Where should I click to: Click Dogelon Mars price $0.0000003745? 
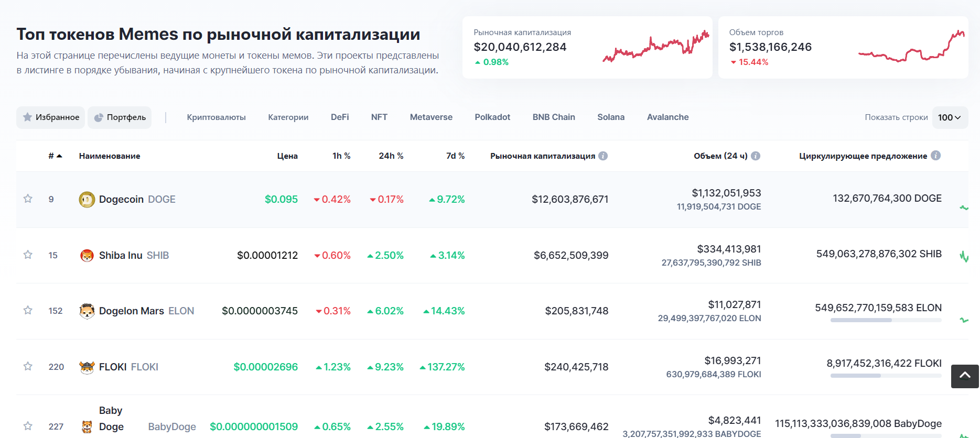tap(260, 311)
